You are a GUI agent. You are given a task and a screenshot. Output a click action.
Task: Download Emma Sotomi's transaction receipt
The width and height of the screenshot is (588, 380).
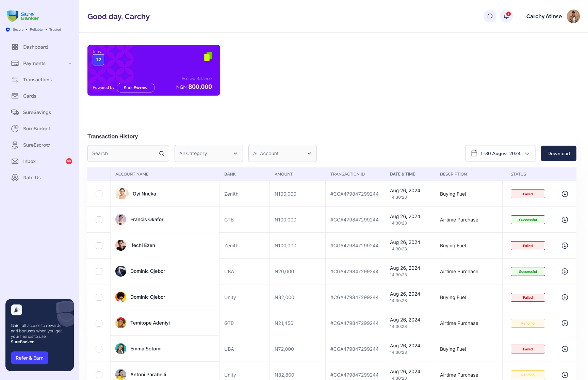(565, 349)
